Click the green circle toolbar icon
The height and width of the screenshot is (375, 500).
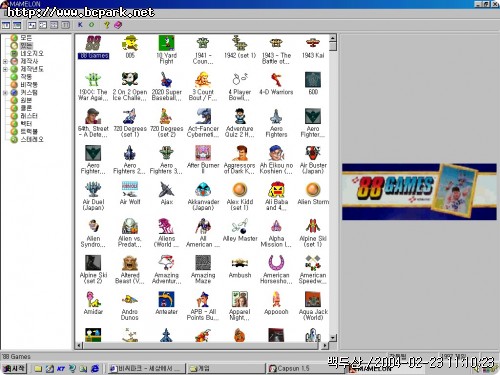[91, 25]
